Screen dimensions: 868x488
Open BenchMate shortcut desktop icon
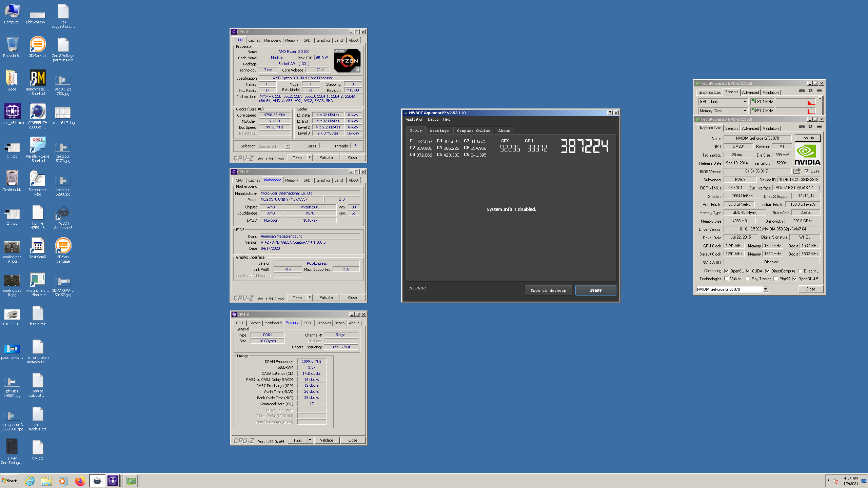click(x=37, y=83)
